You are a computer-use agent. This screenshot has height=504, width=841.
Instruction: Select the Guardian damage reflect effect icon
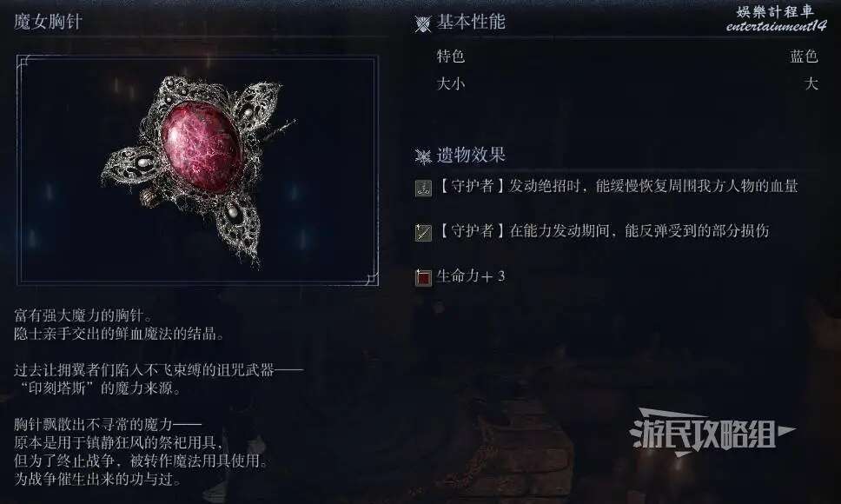point(423,233)
